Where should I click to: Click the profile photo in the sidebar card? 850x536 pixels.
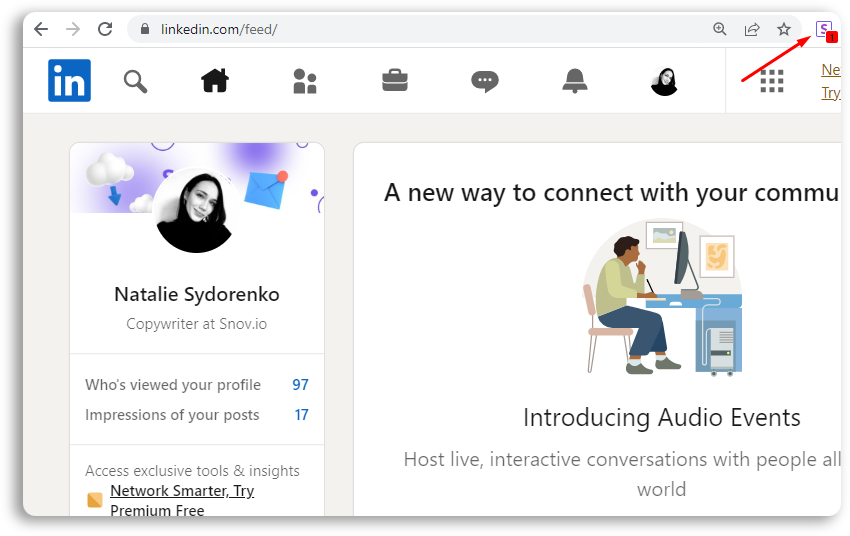tap(196, 211)
